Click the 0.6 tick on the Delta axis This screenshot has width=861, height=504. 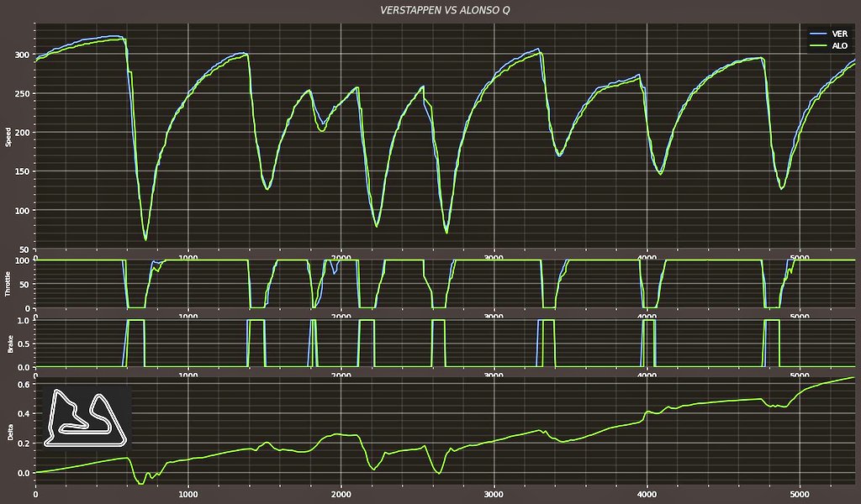[x=23, y=385]
